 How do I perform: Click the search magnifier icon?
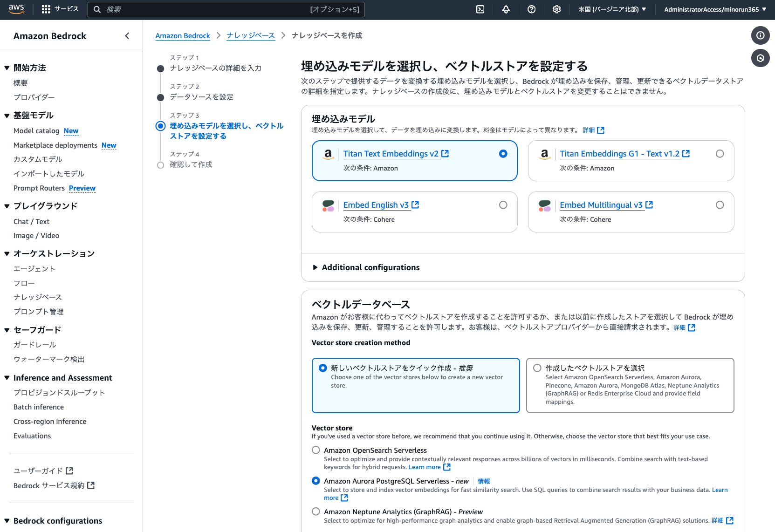pos(97,9)
